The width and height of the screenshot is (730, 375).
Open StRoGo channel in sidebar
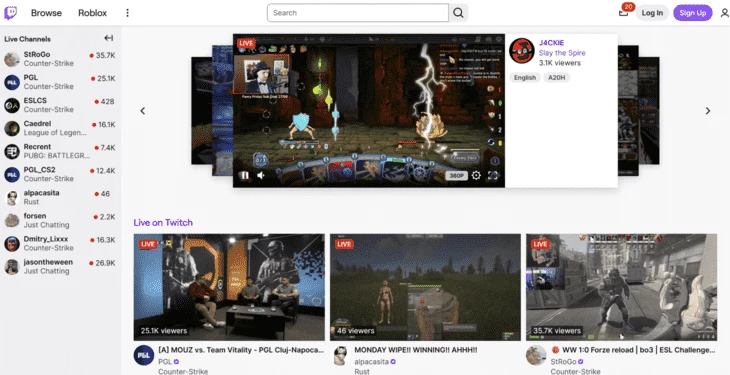(x=60, y=59)
